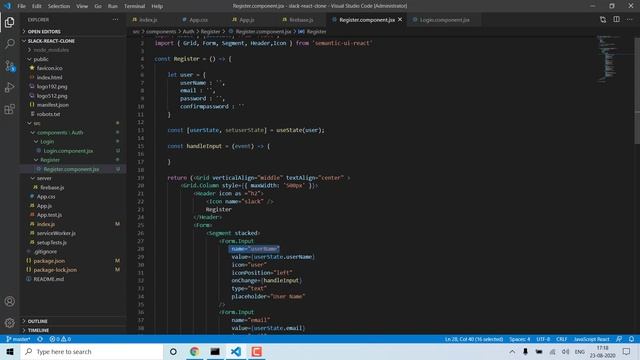Click the feedback icon in status bar
Screen dimensions: 640x360
pyautogui.click(x=619, y=339)
